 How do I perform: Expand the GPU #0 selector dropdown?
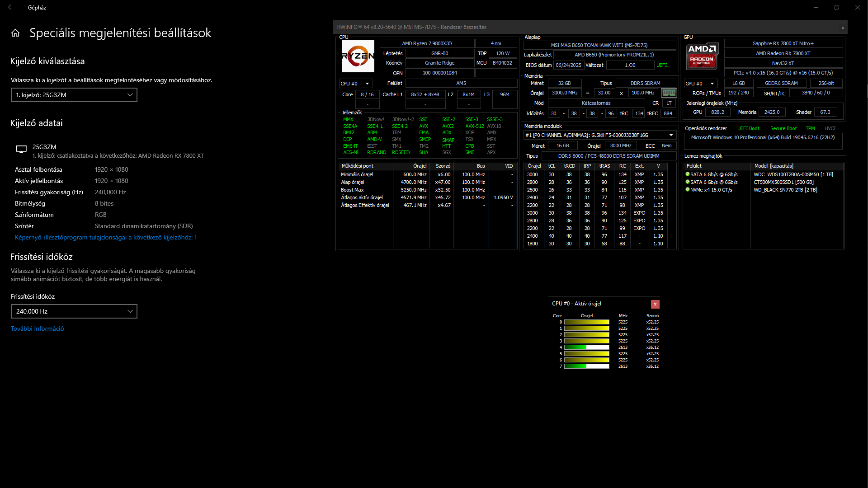[701, 84]
